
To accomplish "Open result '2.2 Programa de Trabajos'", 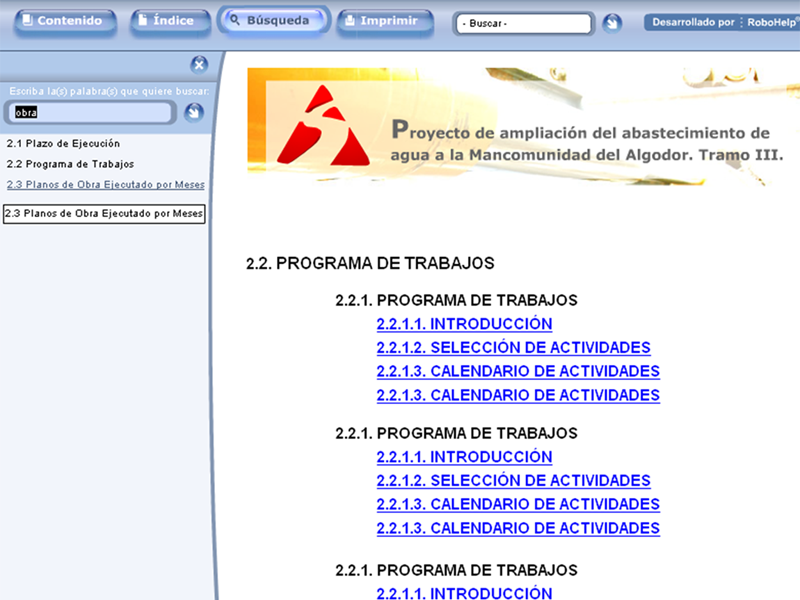I will [x=70, y=164].
